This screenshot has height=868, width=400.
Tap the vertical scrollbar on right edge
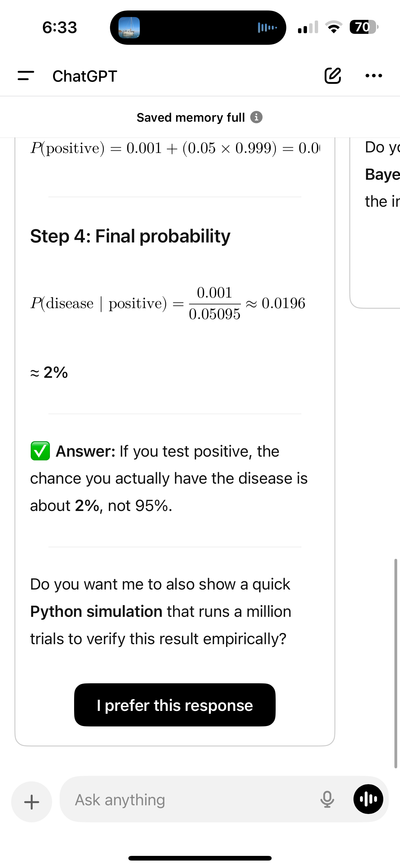pos(396,663)
